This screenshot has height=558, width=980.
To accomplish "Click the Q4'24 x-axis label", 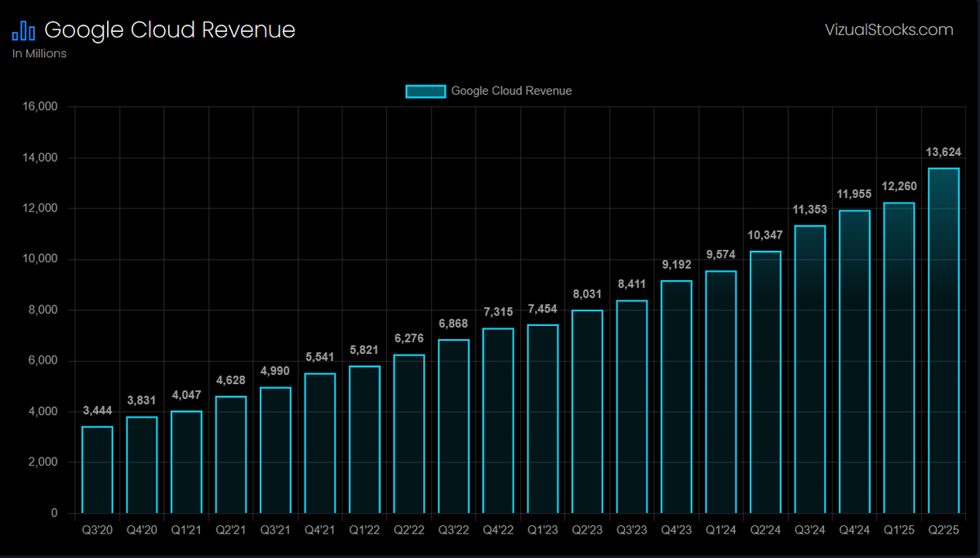I will coord(854,530).
